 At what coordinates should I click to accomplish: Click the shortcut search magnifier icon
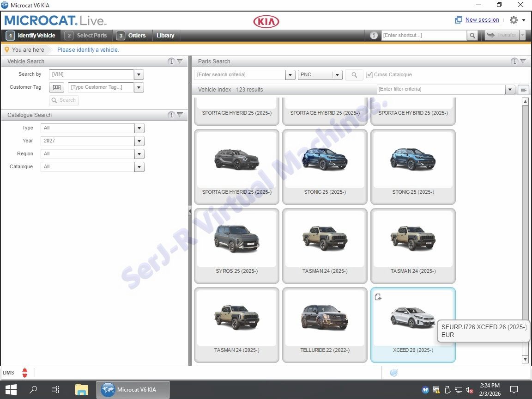tap(472, 35)
